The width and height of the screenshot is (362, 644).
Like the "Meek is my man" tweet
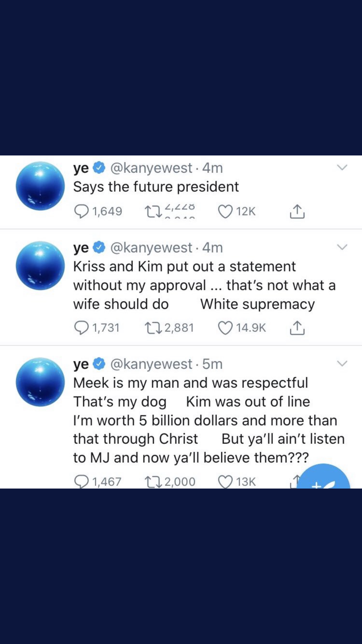click(x=225, y=481)
